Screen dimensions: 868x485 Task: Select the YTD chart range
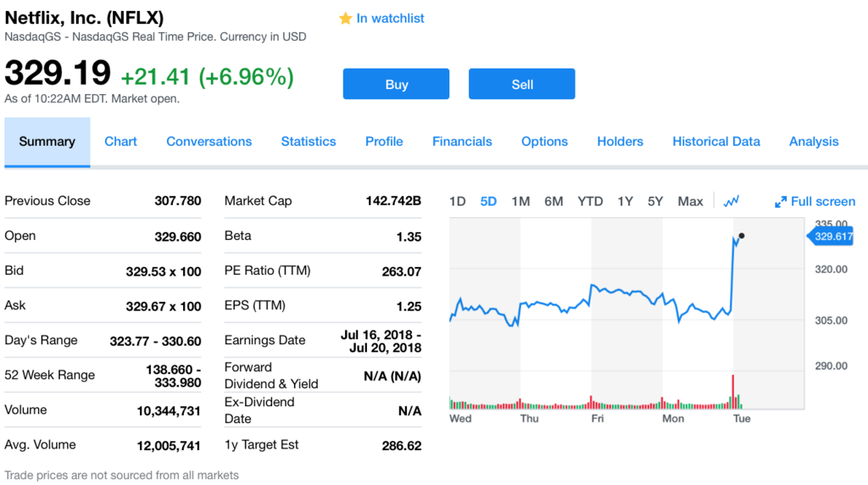pyautogui.click(x=590, y=202)
